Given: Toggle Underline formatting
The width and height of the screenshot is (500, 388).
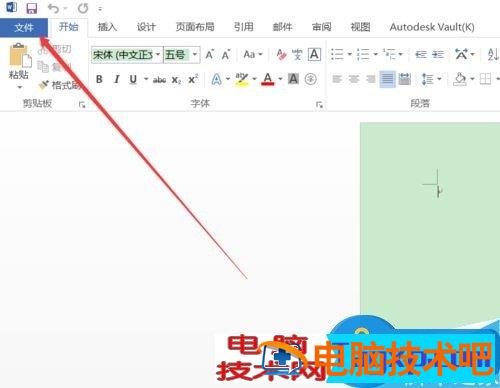Looking at the screenshot, I should (133, 79).
